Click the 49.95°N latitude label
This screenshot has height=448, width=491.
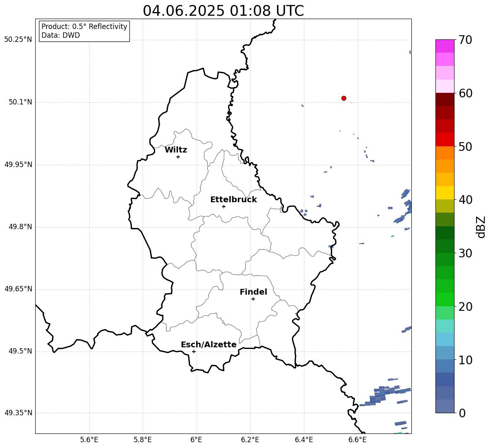[18, 165]
